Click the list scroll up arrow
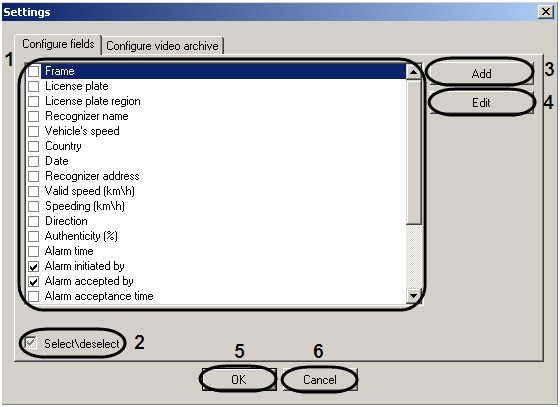Image resolution: width=560 pixels, height=407 pixels. tap(414, 72)
